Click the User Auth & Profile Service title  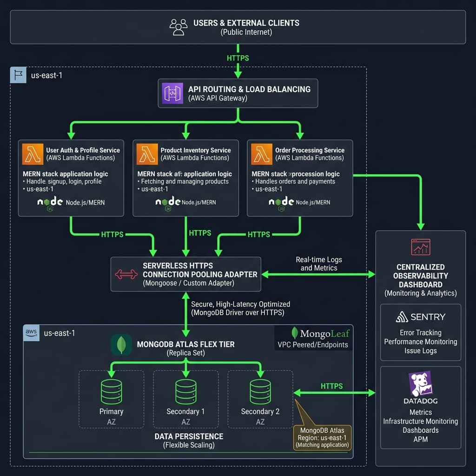click(x=83, y=150)
